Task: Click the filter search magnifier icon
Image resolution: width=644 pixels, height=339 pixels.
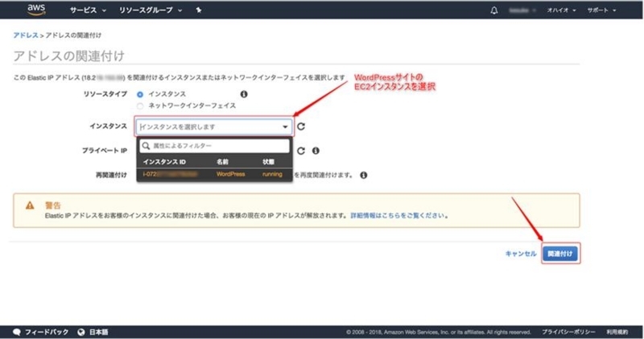Action: [x=146, y=146]
